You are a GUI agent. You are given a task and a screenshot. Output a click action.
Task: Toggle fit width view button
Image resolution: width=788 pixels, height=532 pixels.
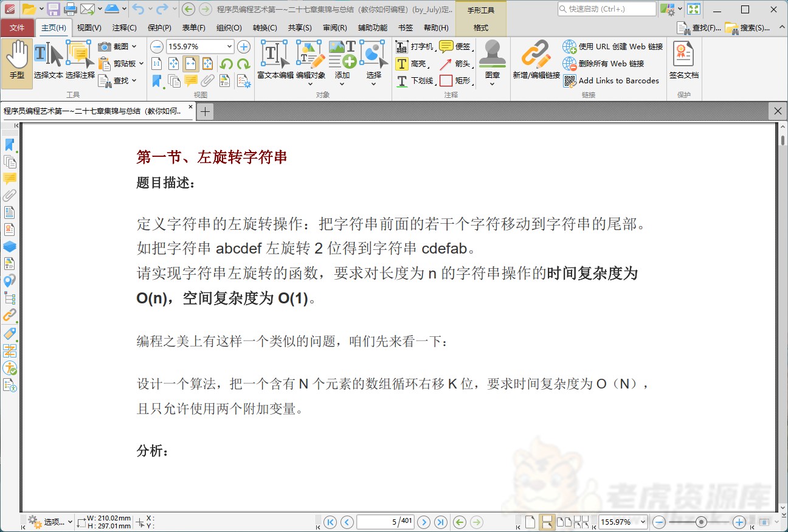tap(191, 64)
